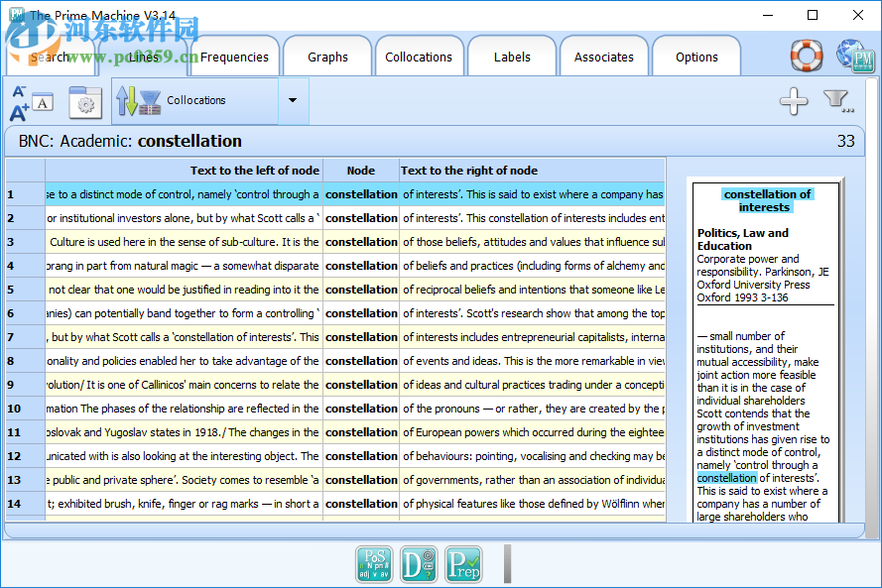Open the Options tab
Screen dimensions: 882x588
coord(696,58)
